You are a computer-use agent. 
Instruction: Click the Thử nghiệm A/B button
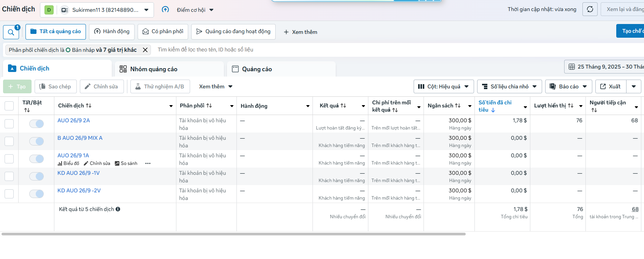(160, 86)
